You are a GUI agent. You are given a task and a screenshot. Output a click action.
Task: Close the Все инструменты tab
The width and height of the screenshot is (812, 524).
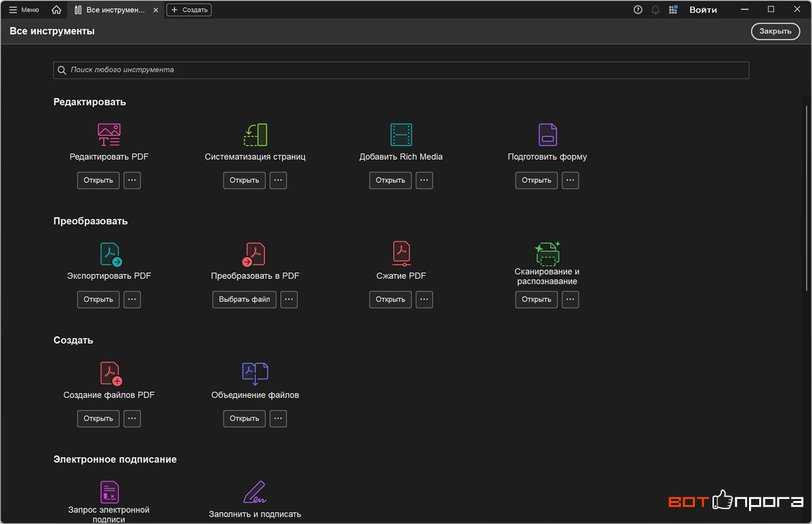point(156,10)
